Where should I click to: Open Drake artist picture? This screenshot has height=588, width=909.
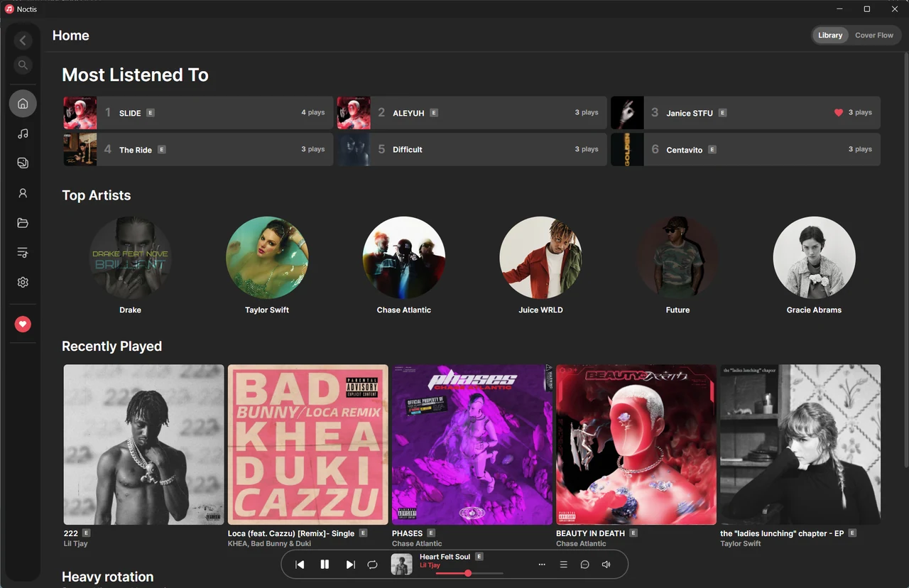130,258
